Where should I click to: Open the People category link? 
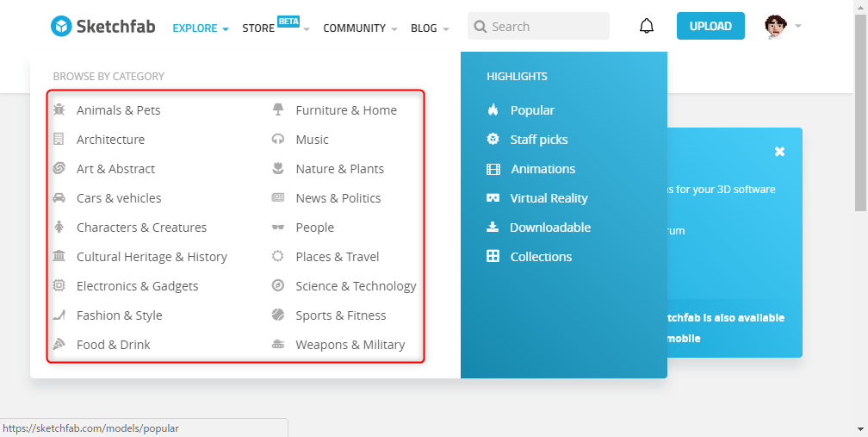pyautogui.click(x=315, y=228)
